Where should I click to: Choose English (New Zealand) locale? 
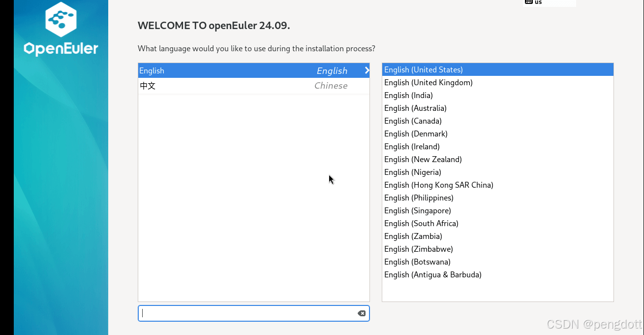click(498, 159)
